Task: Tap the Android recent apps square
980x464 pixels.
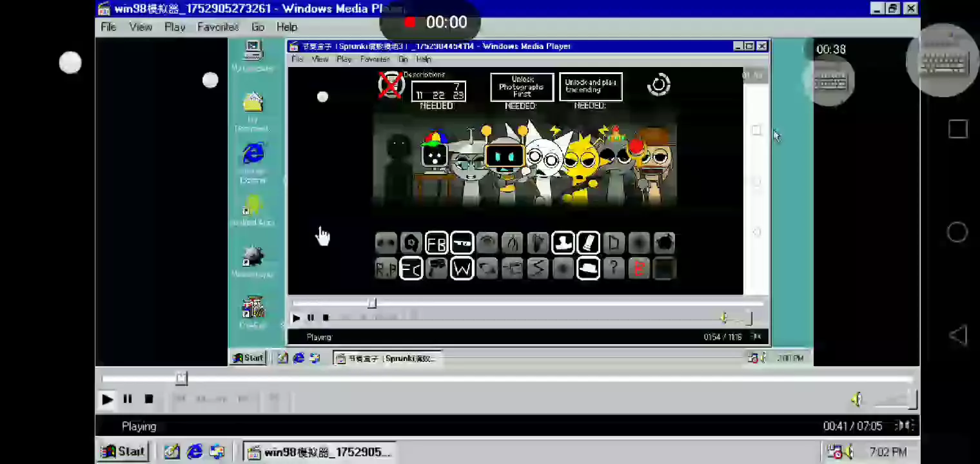Action: (x=957, y=130)
